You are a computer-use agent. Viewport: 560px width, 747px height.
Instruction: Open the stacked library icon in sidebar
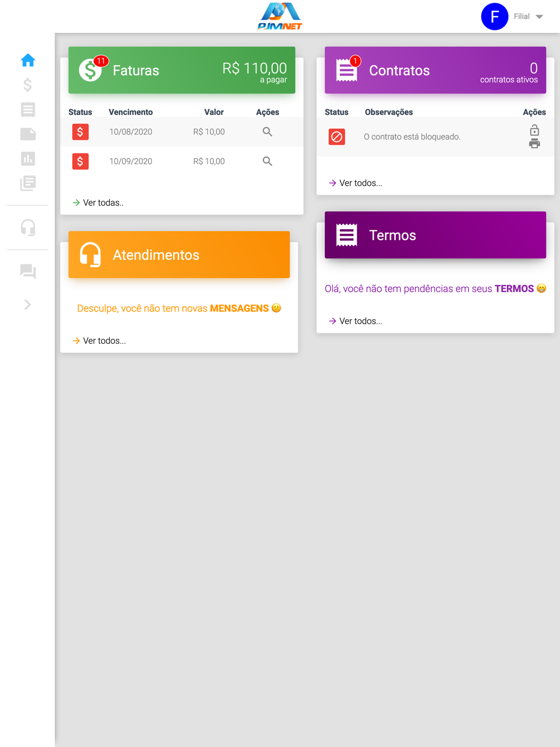coord(27,183)
